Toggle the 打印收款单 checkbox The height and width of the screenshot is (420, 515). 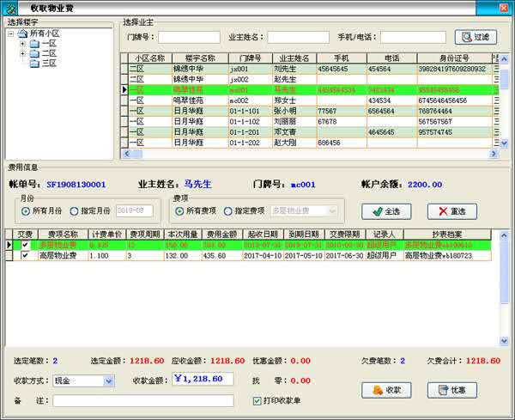257,400
